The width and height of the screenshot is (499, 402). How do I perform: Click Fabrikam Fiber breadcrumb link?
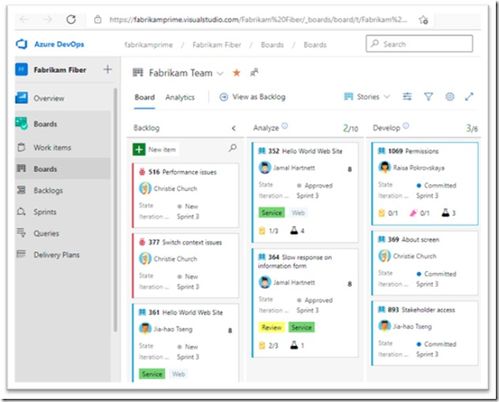click(x=217, y=45)
